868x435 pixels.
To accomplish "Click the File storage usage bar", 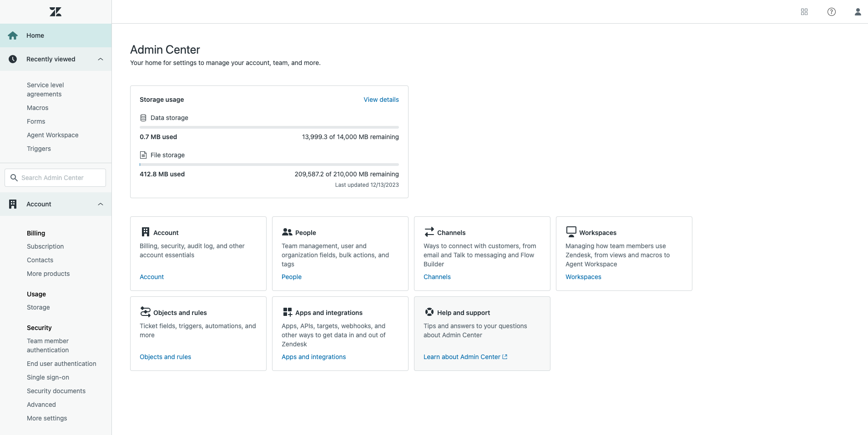I will pyautogui.click(x=269, y=165).
